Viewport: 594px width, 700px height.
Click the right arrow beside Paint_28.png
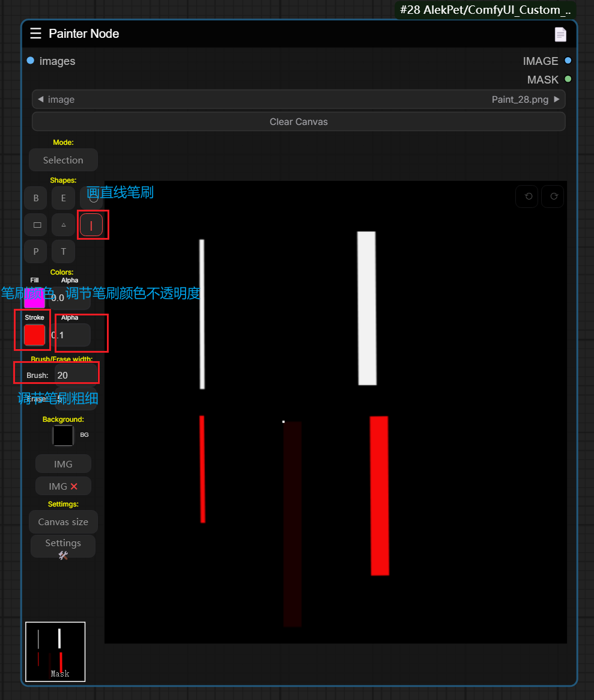[x=557, y=99]
